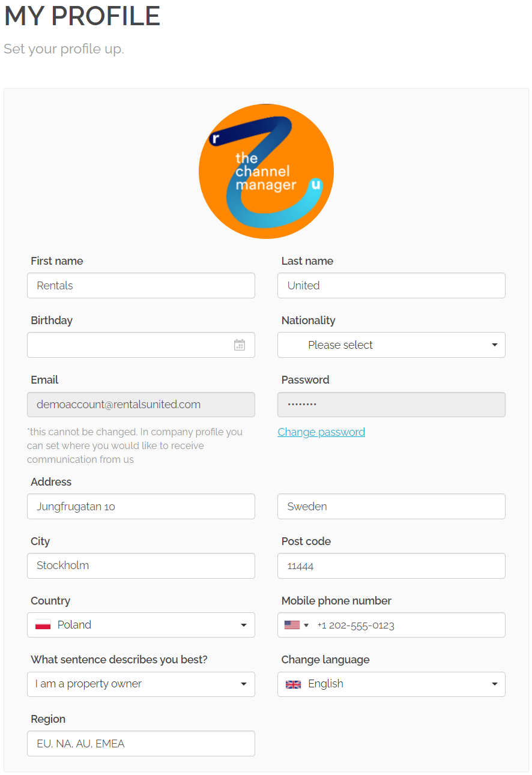Image resolution: width=532 pixels, height=775 pixels.
Task: Click the Change password link
Action: click(x=321, y=432)
